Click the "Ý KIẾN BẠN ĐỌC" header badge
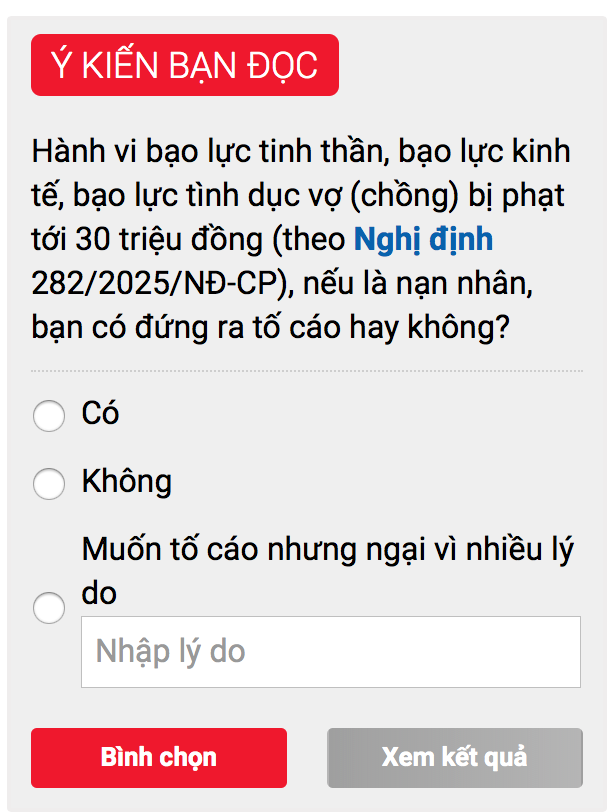 pyautogui.click(x=185, y=64)
